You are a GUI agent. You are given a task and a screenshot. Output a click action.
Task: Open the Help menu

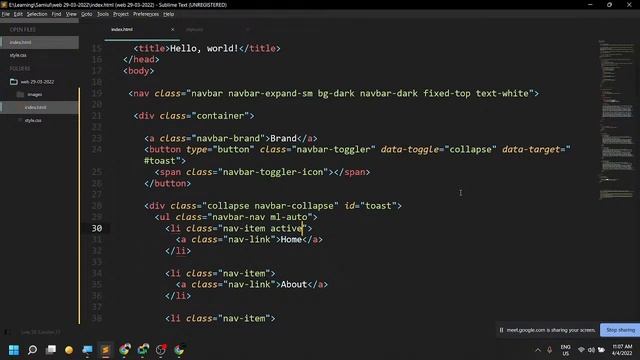(x=169, y=14)
